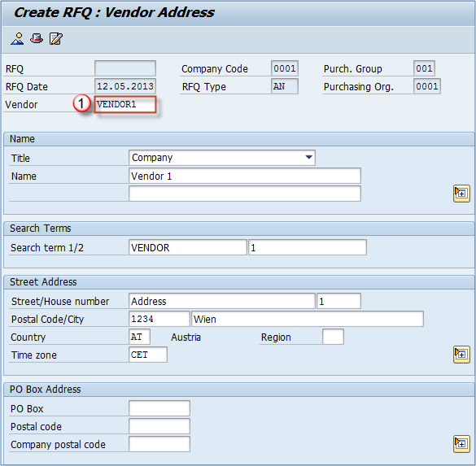
Task: Click Postal Code field showing 1234
Action: click(x=159, y=319)
